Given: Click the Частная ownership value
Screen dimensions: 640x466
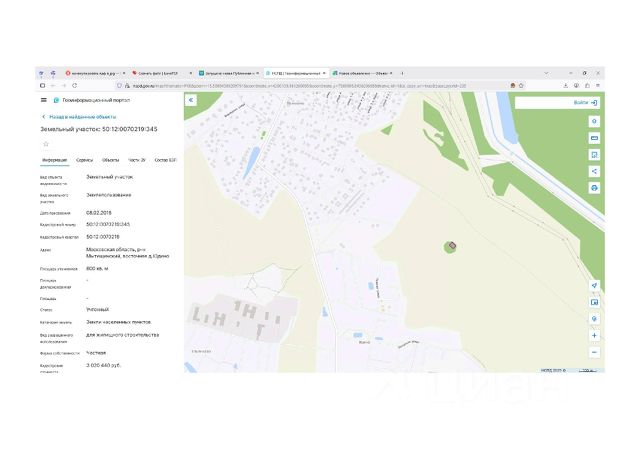Looking at the screenshot, I should [x=96, y=353].
